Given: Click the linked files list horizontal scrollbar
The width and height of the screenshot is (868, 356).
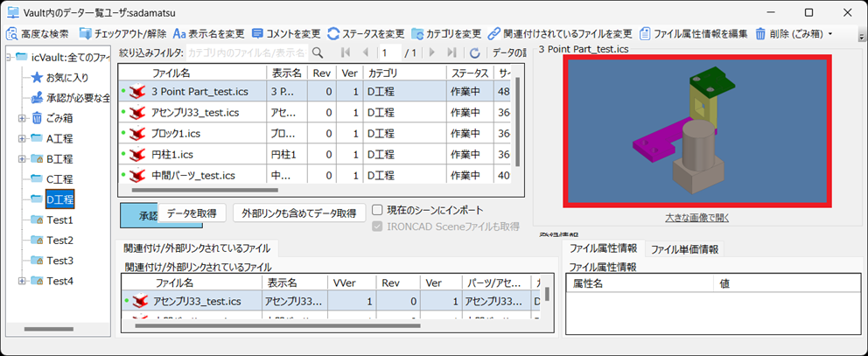Looking at the screenshot, I should coord(277,325).
